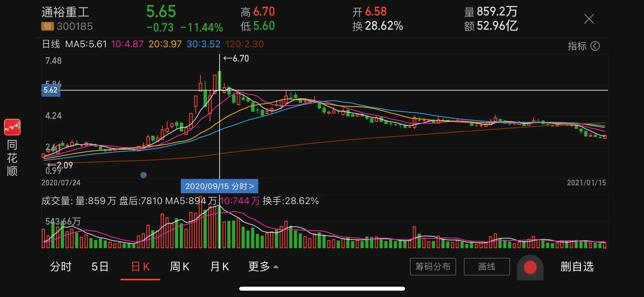The height and width of the screenshot is (297, 644).
Task: Tap open value 6.58
Action: 376,12
